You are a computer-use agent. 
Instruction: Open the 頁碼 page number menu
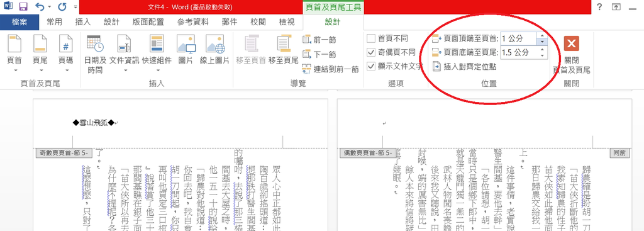65,54
